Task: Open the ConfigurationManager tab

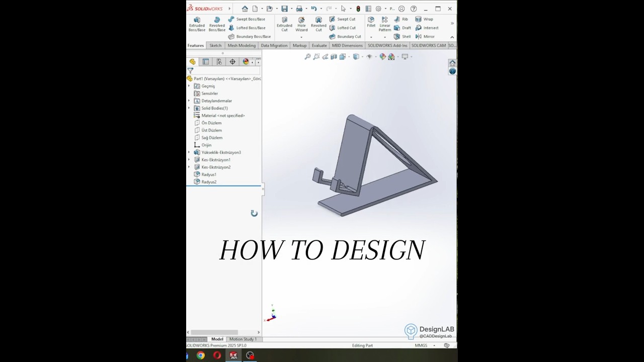Action: coord(219,62)
